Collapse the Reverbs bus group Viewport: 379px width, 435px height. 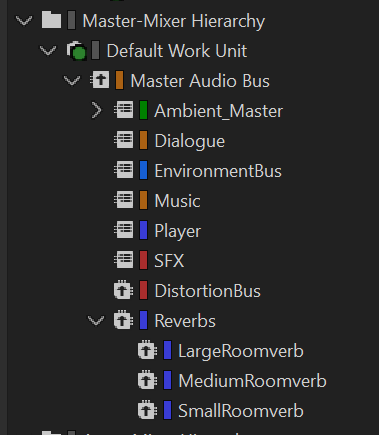tap(96, 321)
